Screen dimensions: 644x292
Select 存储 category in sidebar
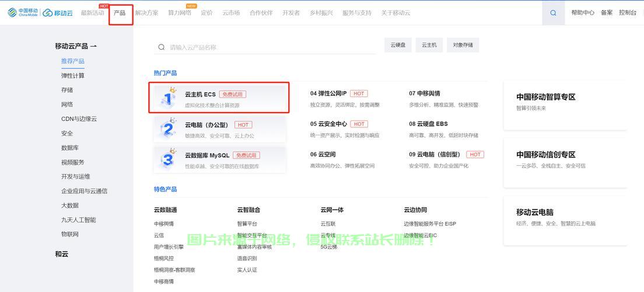[67, 90]
